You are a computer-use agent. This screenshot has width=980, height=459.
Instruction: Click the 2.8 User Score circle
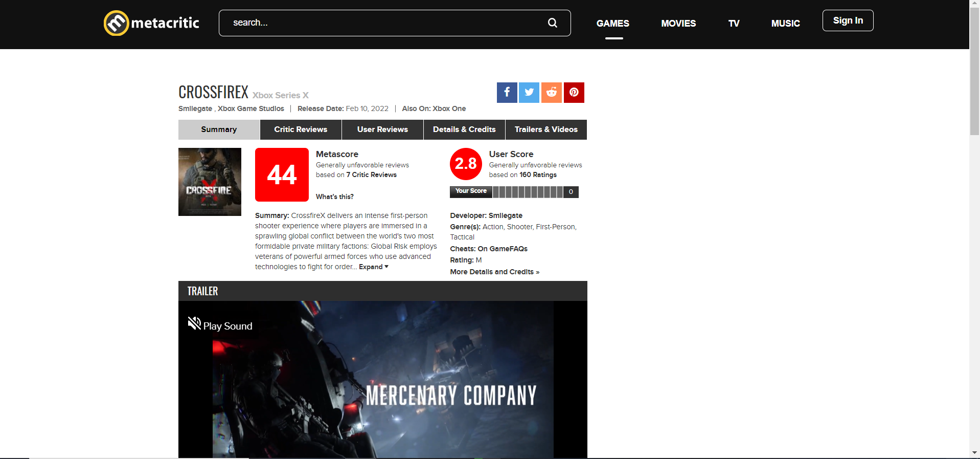[x=466, y=164]
